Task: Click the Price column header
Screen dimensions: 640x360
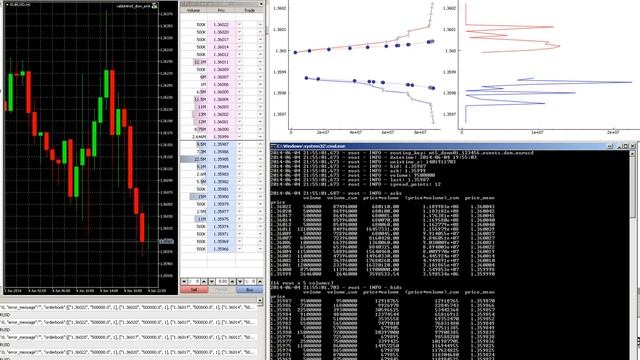Action: click(221, 10)
